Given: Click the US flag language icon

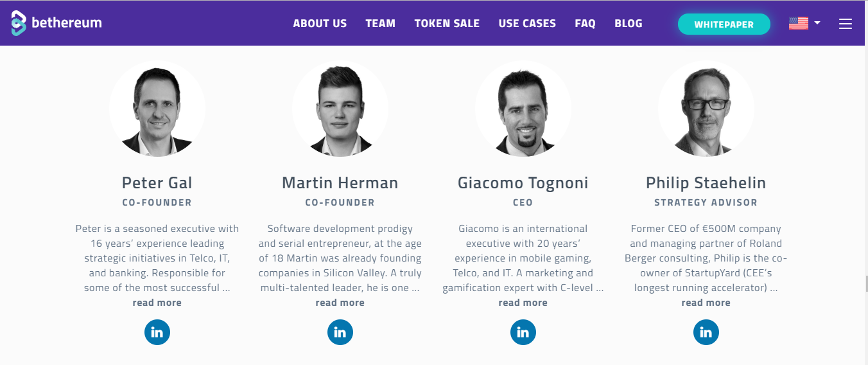Looking at the screenshot, I should [x=799, y=23].
